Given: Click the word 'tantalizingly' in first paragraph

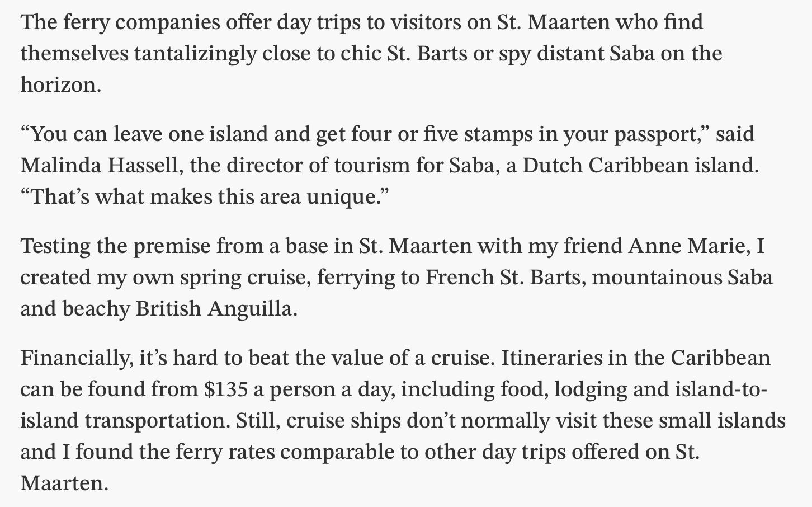Looking at the screenshot, I should pyautogui.click(x=196, y=54).
